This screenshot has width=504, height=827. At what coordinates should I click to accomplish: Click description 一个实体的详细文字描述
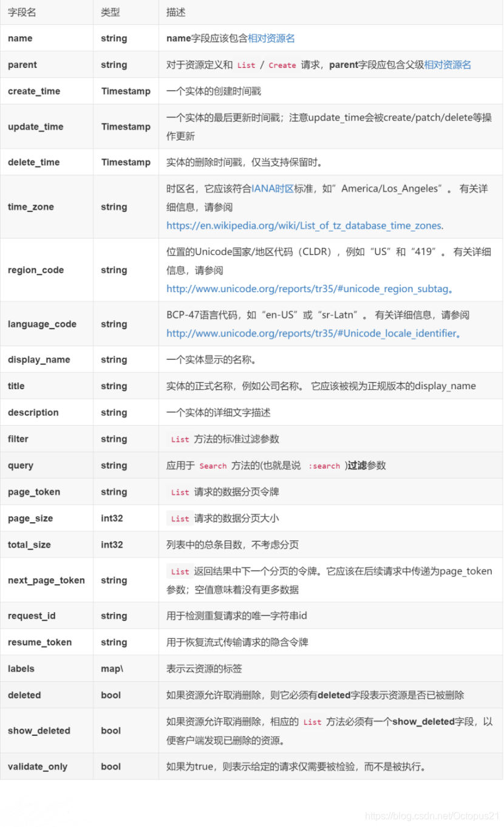pyautogui.click(x=219, y=413)
